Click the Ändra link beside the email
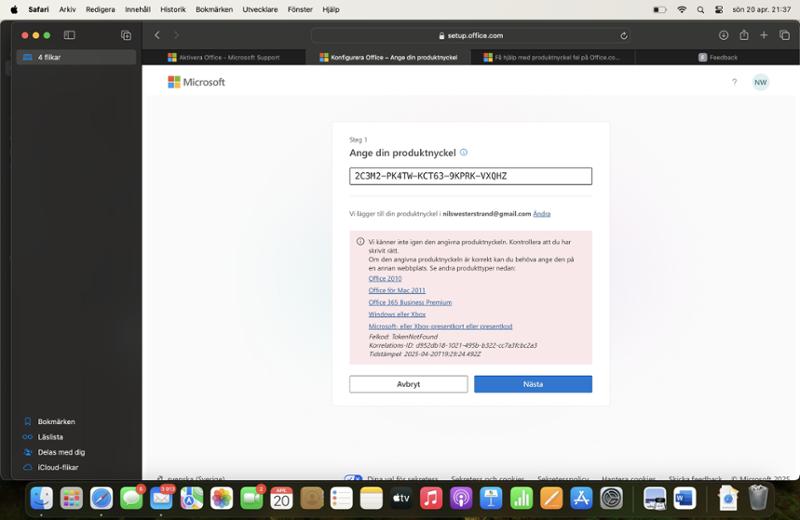 [x=541, y=214]
